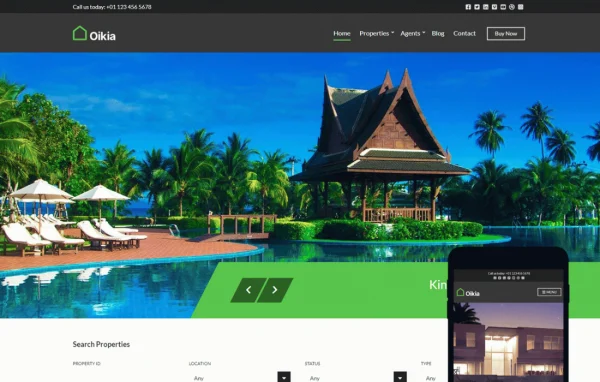Screen dimensions: 600x382
Task: Click the green house logo icon beside Oikia
Action: (80, 33)
